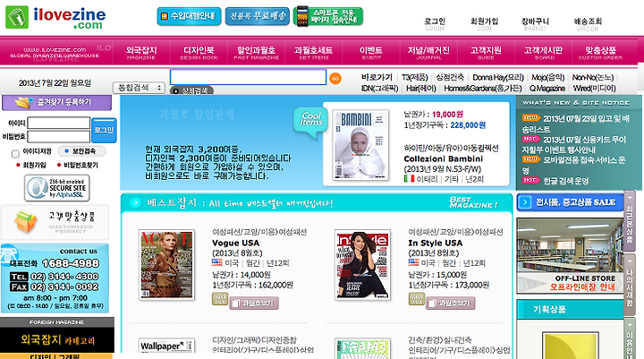Open the 상점건축 shortcut link
Viewport: 644px width, 359px height.
tap(450, 77)
